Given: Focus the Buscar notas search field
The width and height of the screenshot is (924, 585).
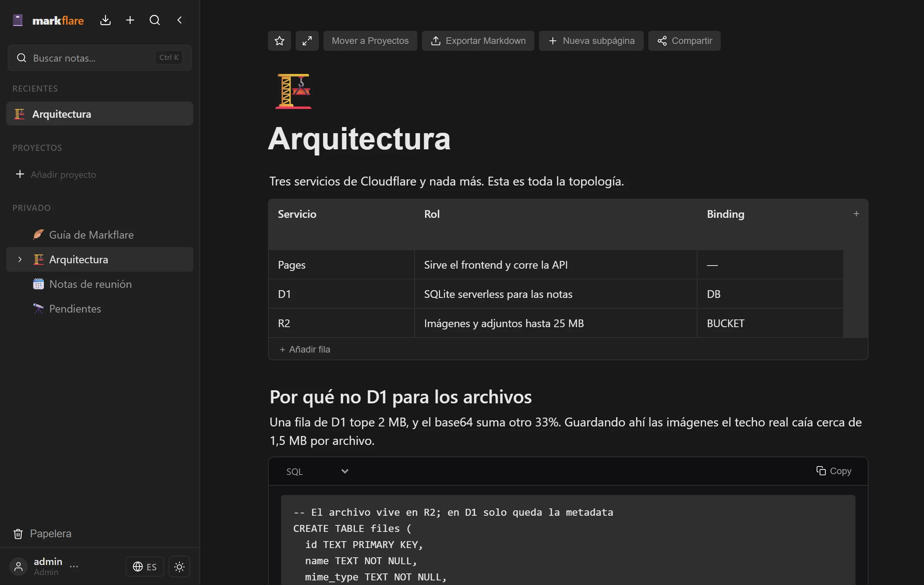Looking at the screenshot, I should pyautogui.click(x=100, y=58).
